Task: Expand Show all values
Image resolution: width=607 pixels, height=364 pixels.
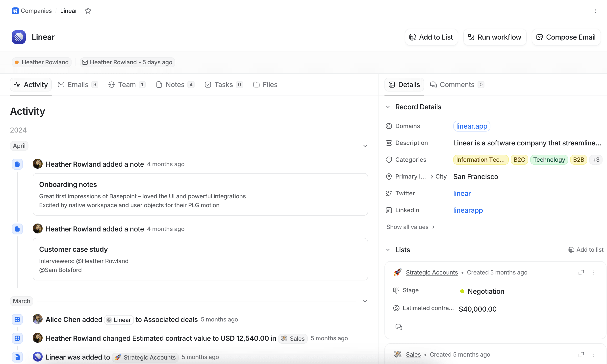Action: (411, 227)
